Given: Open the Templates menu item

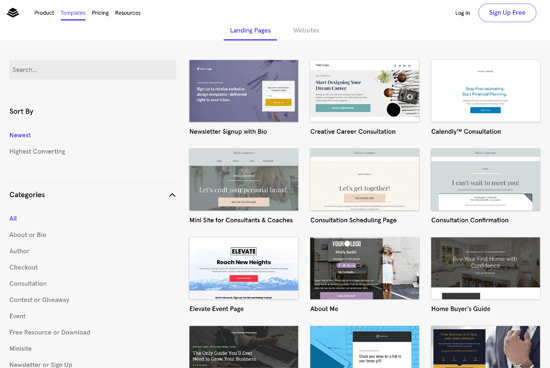Looking at the screenshot, I should point(73,13).
